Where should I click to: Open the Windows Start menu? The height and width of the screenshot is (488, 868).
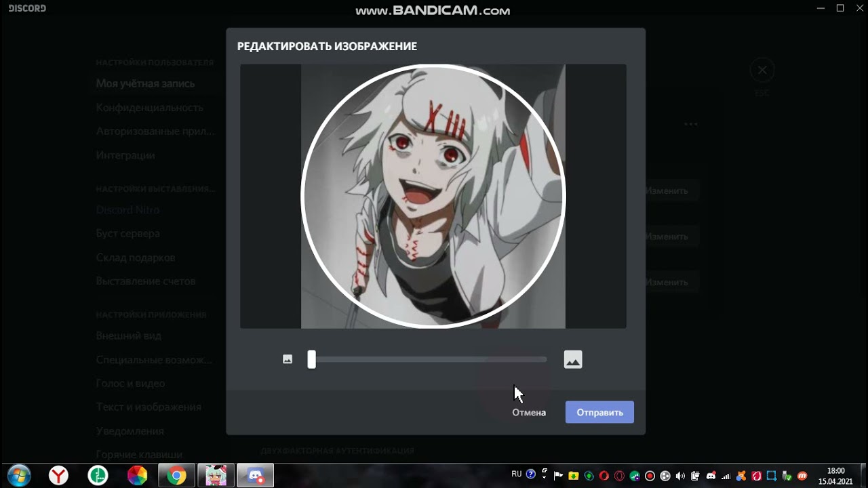(x=18, y=475)
